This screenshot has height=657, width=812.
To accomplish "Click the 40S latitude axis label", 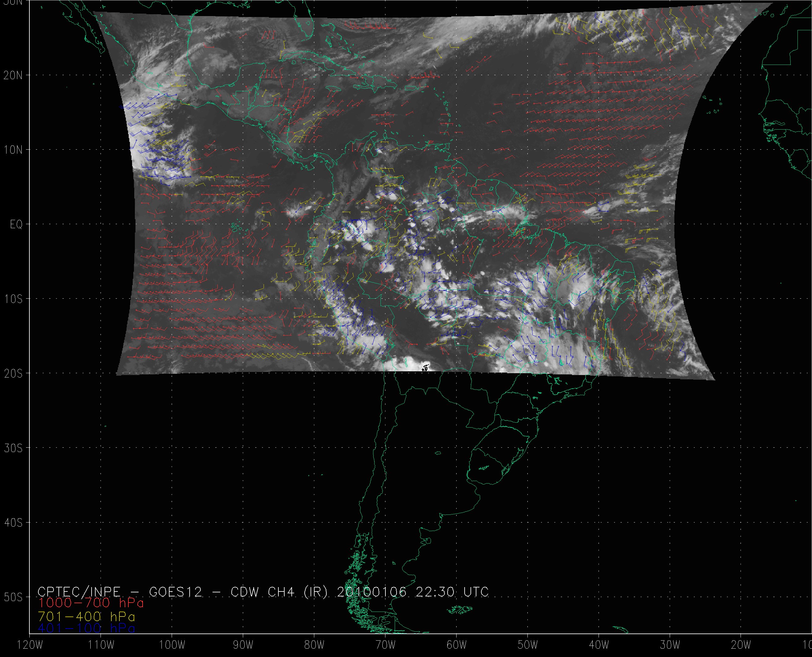I will 13,523.
